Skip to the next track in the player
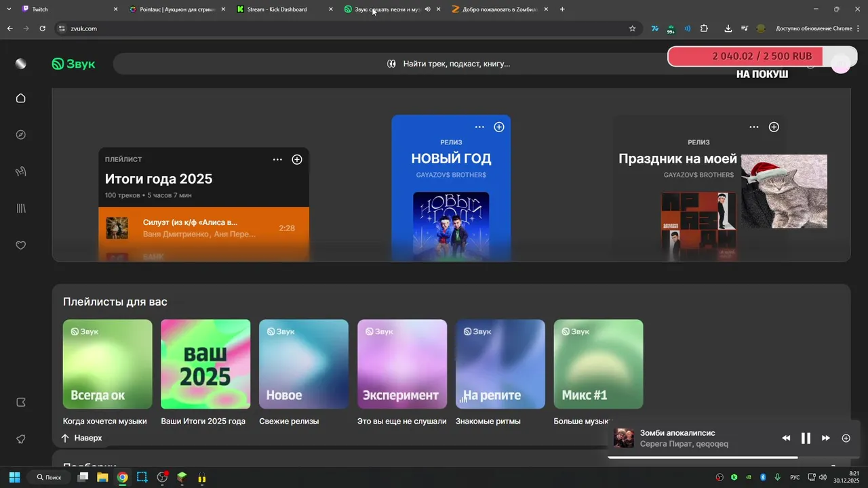 (x=826, y=438)
